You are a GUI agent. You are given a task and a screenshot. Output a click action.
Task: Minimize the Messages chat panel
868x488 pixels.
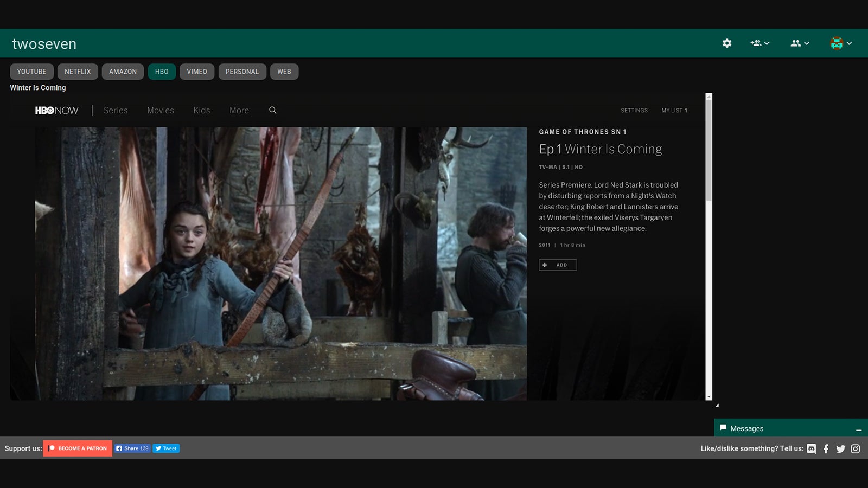click(859, 429)
